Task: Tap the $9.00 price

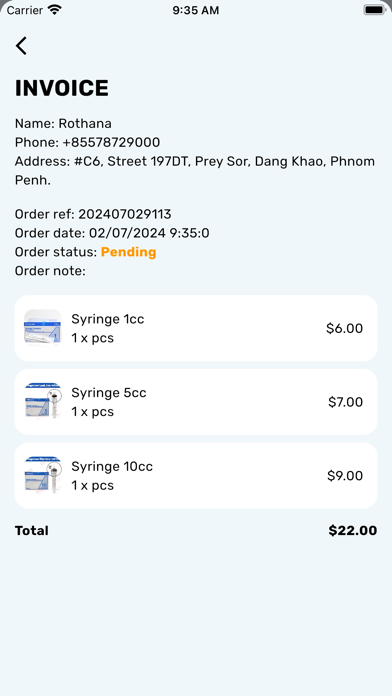Action: point(345,476)
